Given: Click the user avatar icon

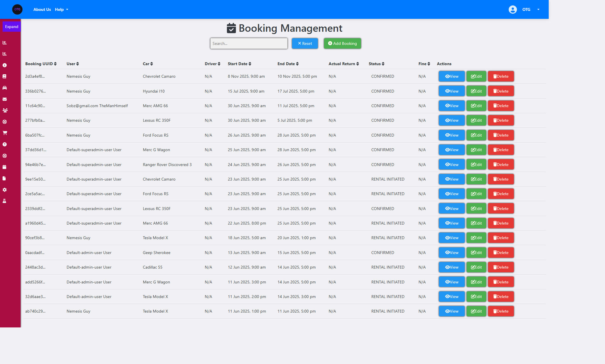Looking at the screenshot, I should pyautogui.click(x=513, y=9).
